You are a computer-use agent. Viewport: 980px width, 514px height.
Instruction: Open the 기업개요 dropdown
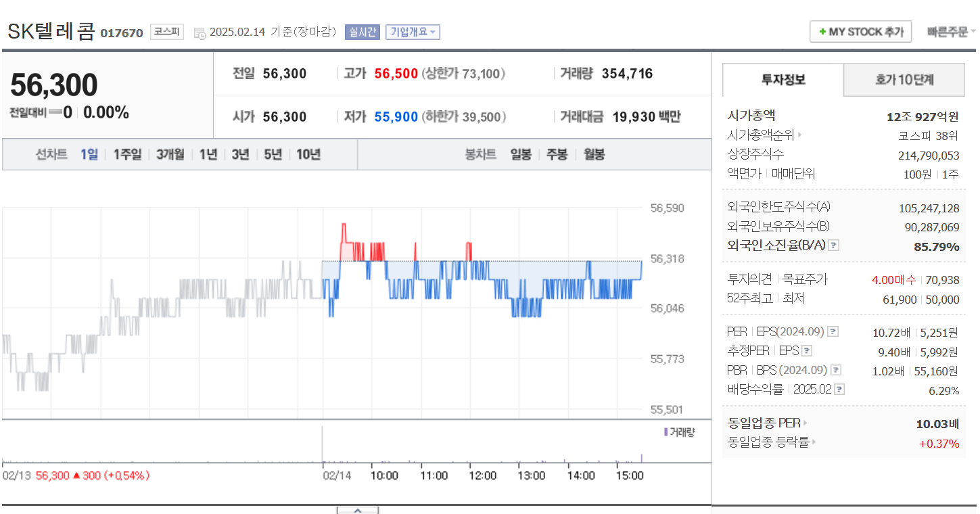tap(413, 31)
